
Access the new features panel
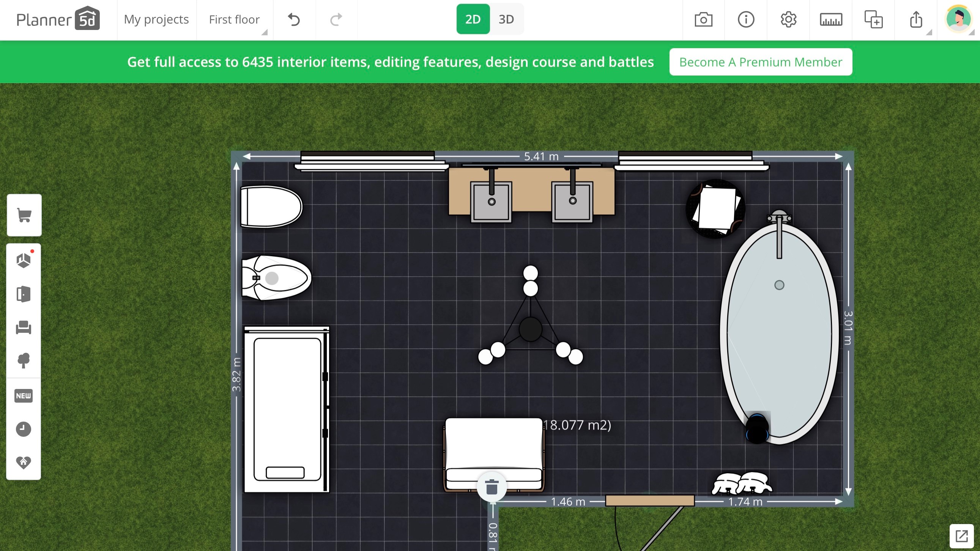(x=24, y=395)
